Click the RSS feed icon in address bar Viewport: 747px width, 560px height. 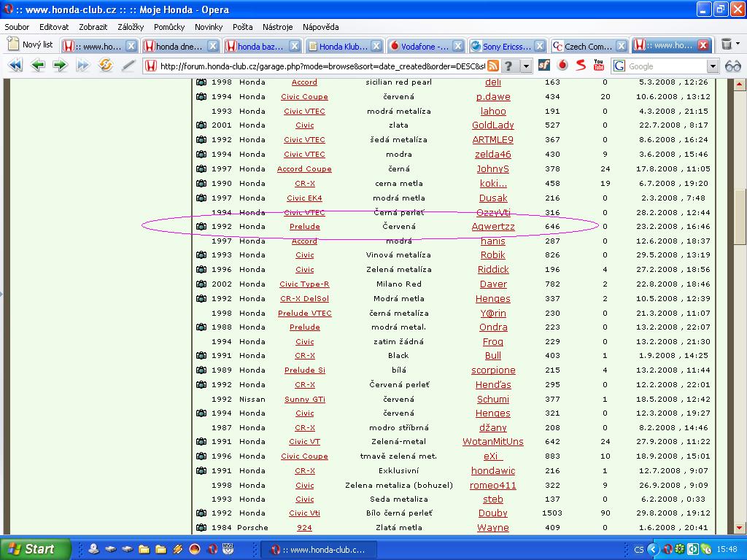(493, 66)
